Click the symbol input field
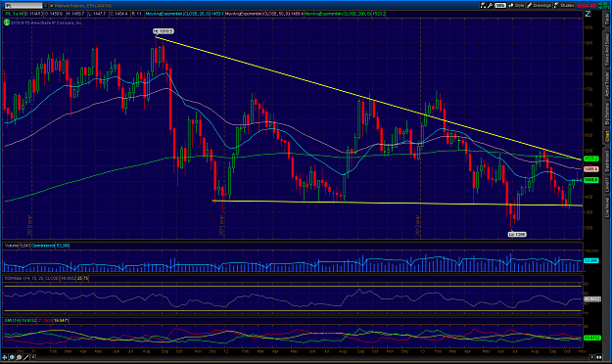The height and width of the screenshot is (364, 612). click(24, 6)
